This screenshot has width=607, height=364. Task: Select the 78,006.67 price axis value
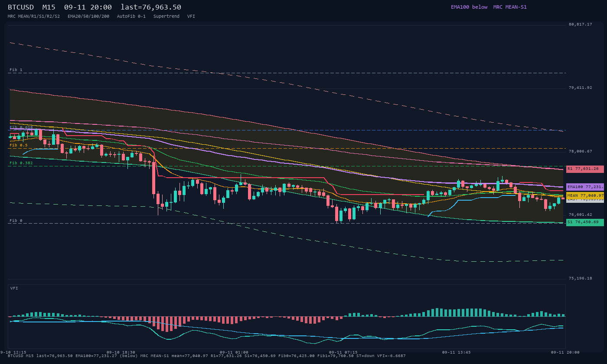pyautogui.click(x=580, y=152)
